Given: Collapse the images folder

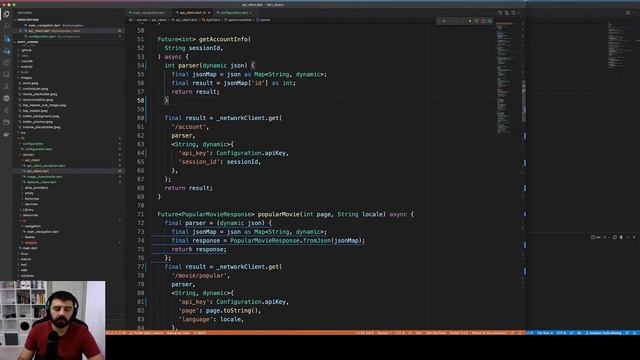Looking at the screenshot, I should click(26, 78).
